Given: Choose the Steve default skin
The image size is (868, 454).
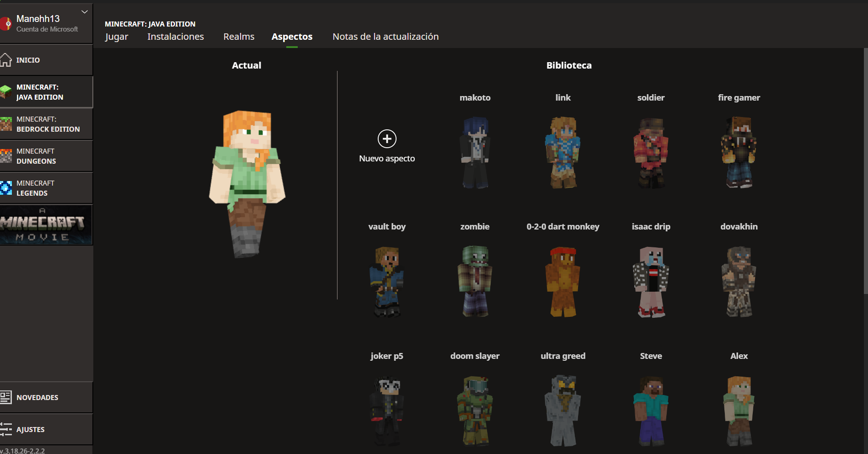Looking at the screenshot, I should (x=651, y=411).
